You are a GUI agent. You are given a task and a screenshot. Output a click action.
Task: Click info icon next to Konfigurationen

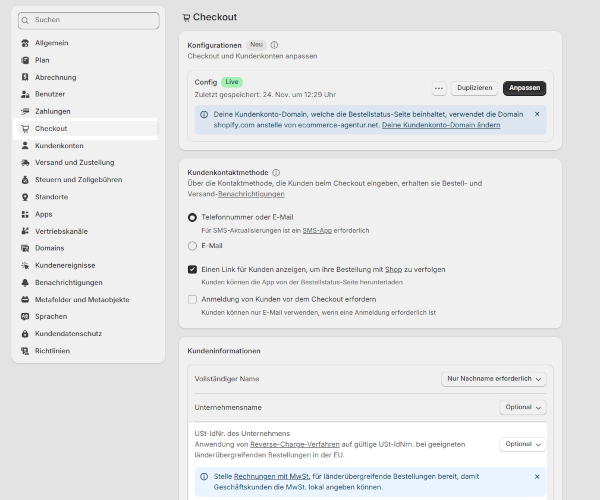pos(274,45)
